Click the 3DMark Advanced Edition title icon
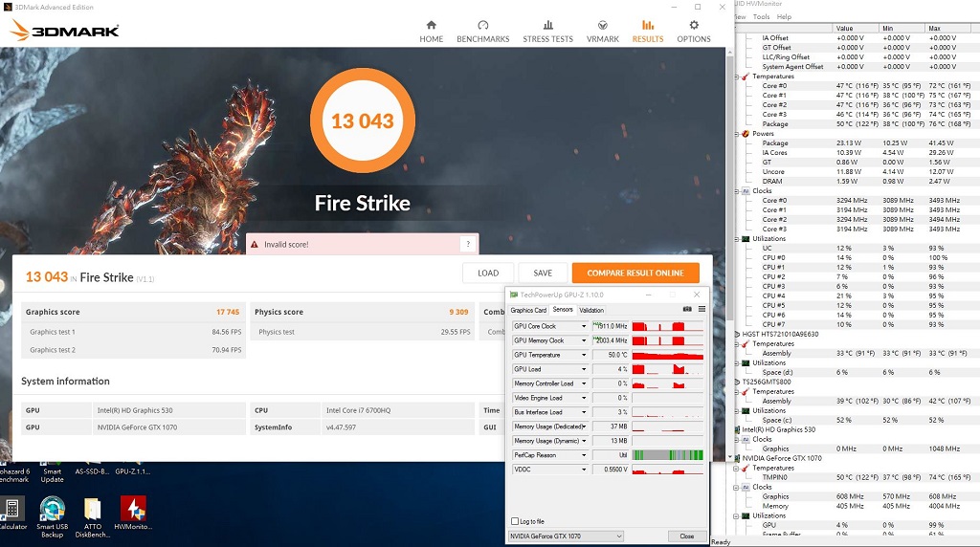Screen dimensions: 980x547 (x=8, y=7)
